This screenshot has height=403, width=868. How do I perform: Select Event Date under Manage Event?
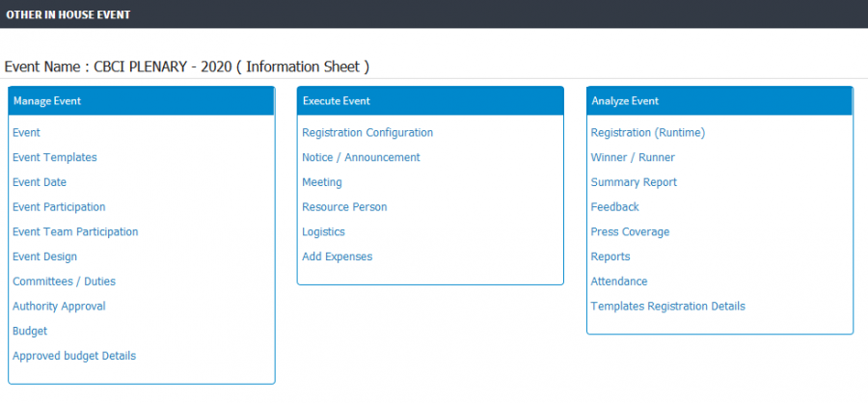(40, 182)
